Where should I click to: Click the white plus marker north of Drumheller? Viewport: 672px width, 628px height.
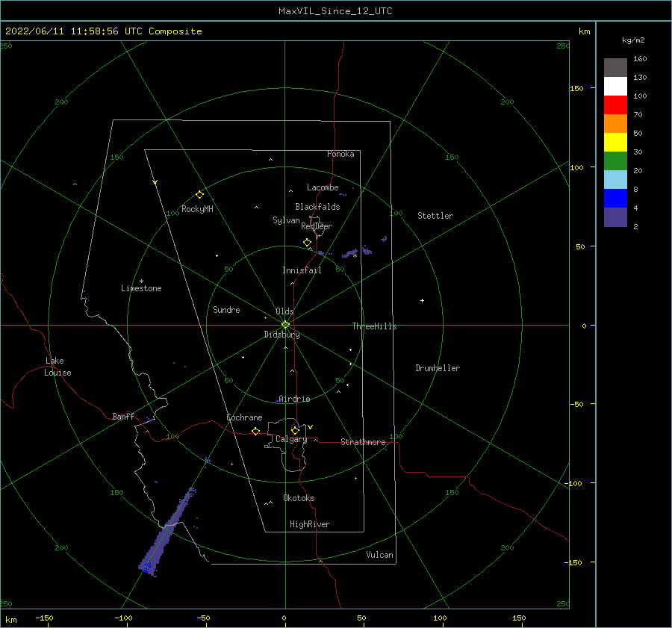pos(422,300)
